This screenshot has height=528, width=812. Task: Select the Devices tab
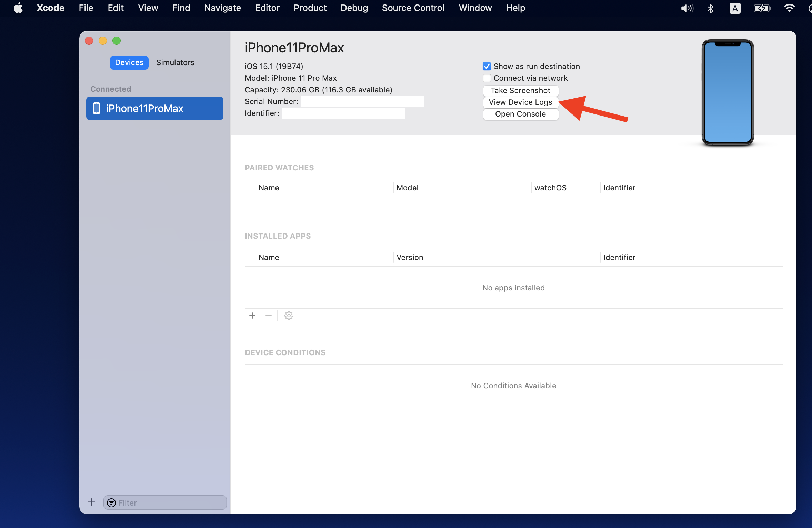[129, 62]
